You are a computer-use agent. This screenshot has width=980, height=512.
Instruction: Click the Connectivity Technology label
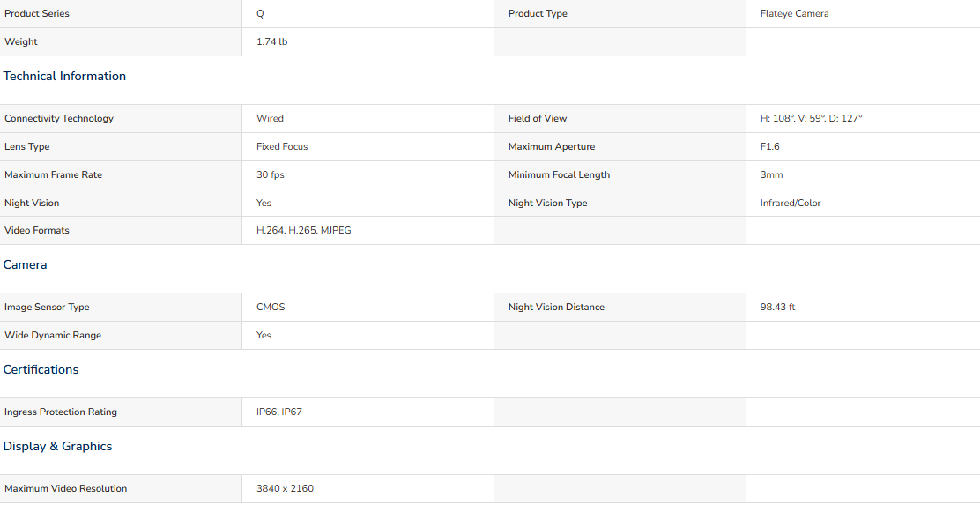[x=59, y=119]
